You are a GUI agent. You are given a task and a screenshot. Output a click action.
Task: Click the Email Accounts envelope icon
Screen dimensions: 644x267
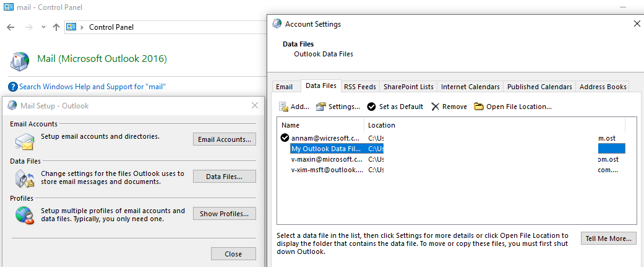click(24, 141)
